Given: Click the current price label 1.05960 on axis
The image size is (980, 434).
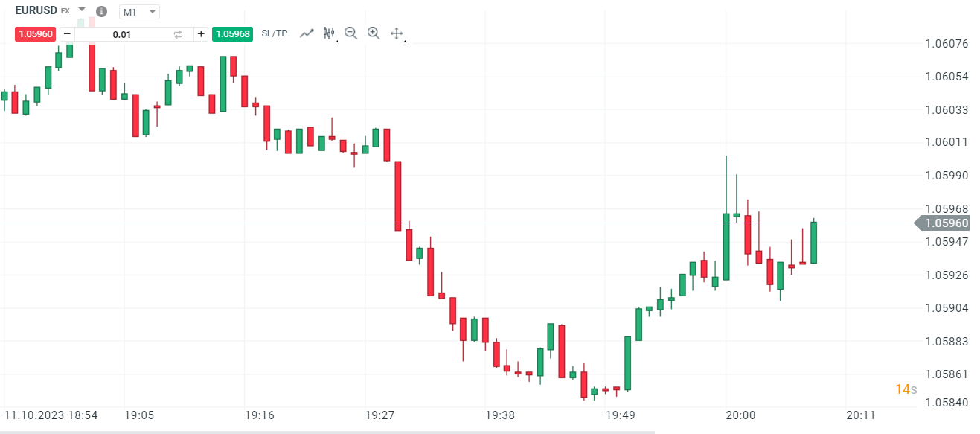Looking at the screenshot, I should pyautogui.click(x=946, y=223).
